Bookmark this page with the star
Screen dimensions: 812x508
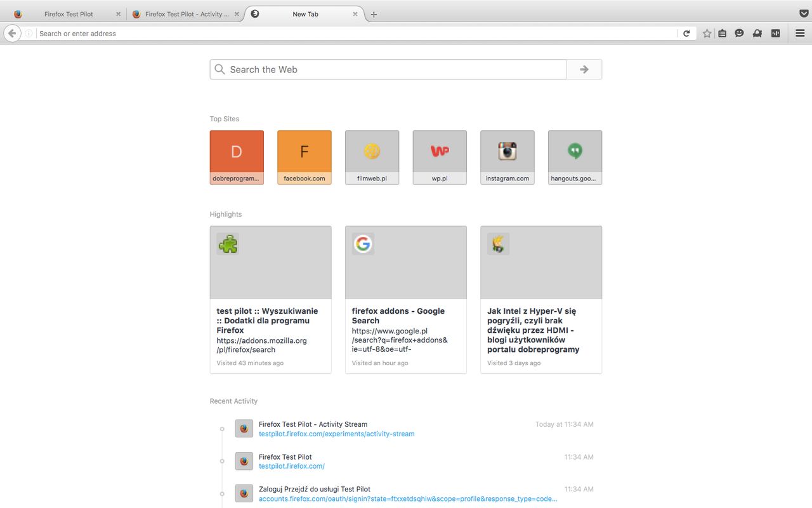click(x=707, y=34)
